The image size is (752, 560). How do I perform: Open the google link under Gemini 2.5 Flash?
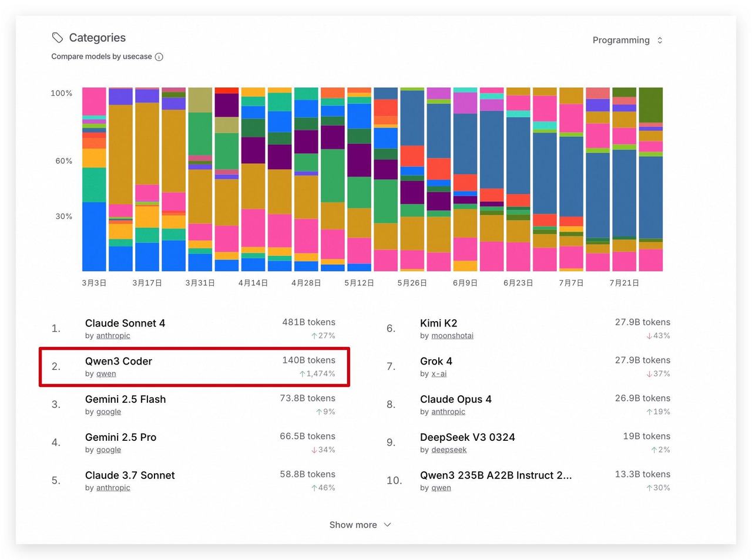(109, 412)
